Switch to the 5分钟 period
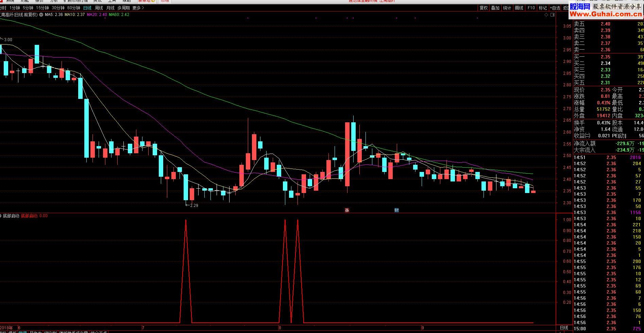This screenshot has height=333, width=644. (x=28, y=8)
